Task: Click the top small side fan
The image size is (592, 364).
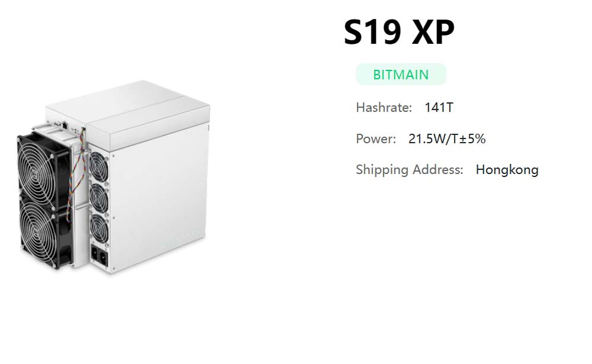Action: 98,162
